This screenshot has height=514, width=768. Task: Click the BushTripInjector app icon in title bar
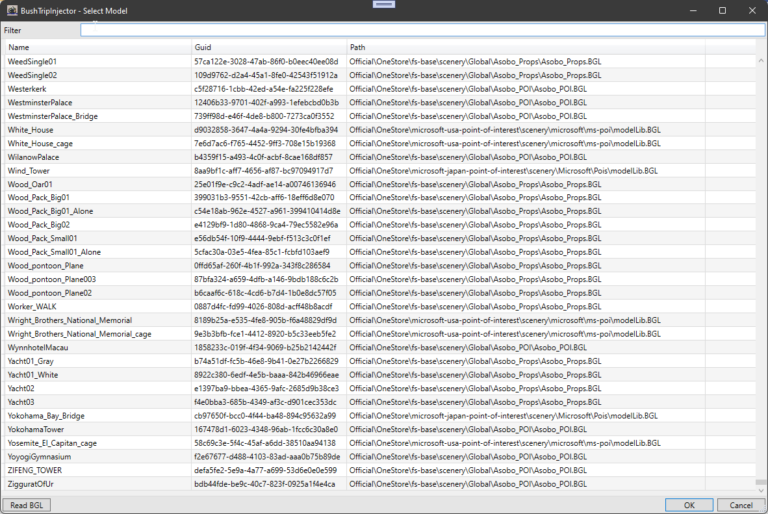pyautogui.click(x=11, y=9)
